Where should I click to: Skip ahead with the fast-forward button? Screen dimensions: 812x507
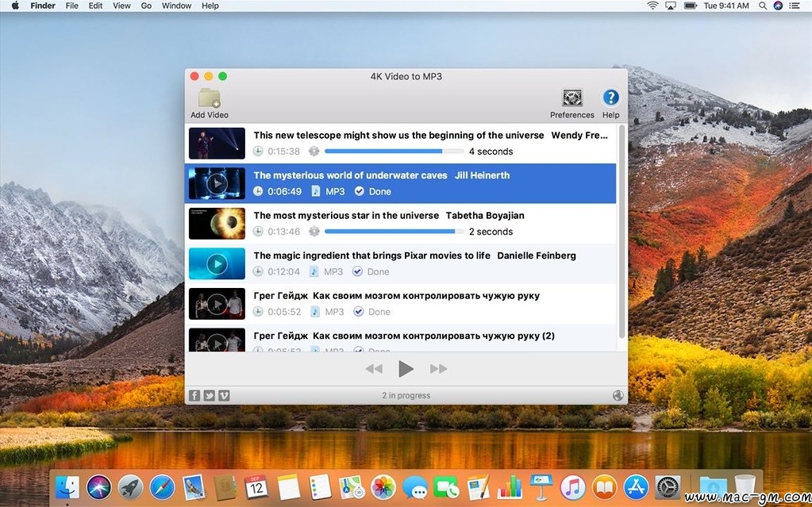pos(438,369)
